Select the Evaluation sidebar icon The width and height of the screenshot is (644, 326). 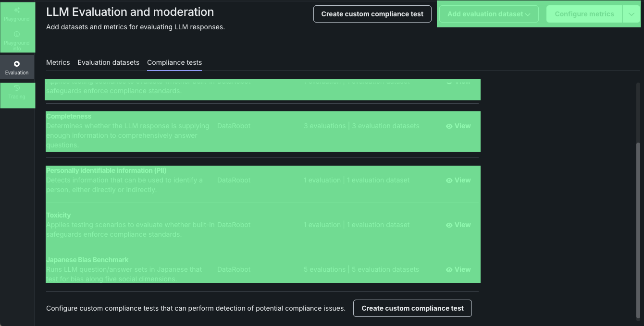[17, 67]
